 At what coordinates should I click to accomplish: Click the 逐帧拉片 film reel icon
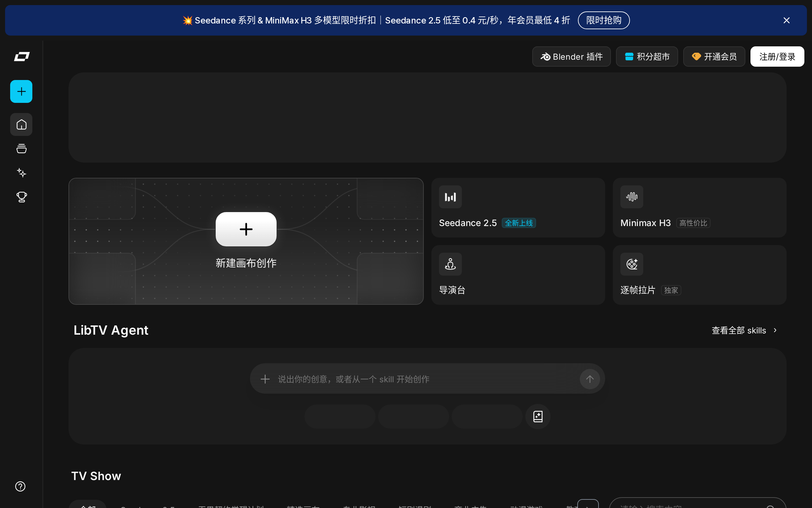tap(632, 264)
